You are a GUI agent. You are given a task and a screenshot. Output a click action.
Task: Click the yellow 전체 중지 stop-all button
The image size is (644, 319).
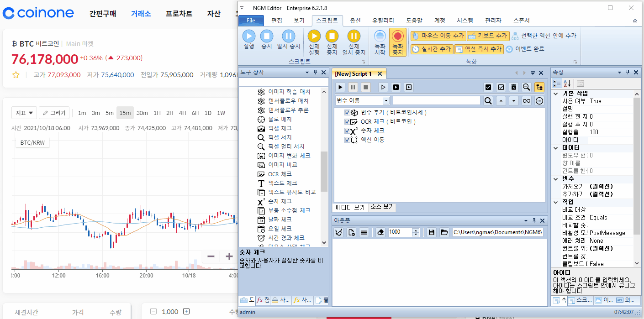click(332, 42)
